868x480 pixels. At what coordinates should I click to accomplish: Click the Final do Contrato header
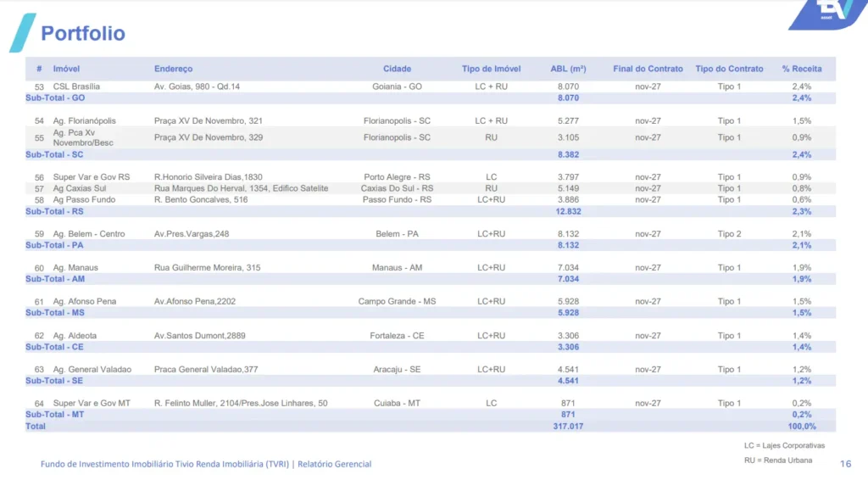[x=648, y=69]
